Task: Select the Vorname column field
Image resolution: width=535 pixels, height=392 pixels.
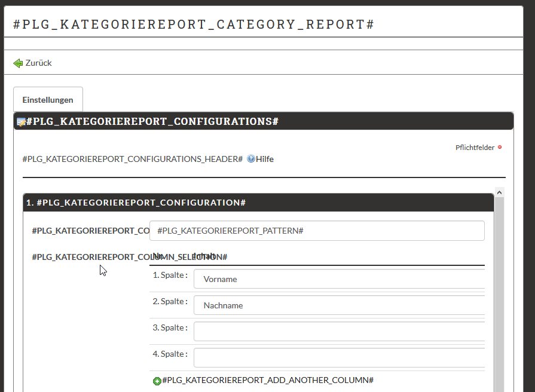Action: [x=338, y=279]
